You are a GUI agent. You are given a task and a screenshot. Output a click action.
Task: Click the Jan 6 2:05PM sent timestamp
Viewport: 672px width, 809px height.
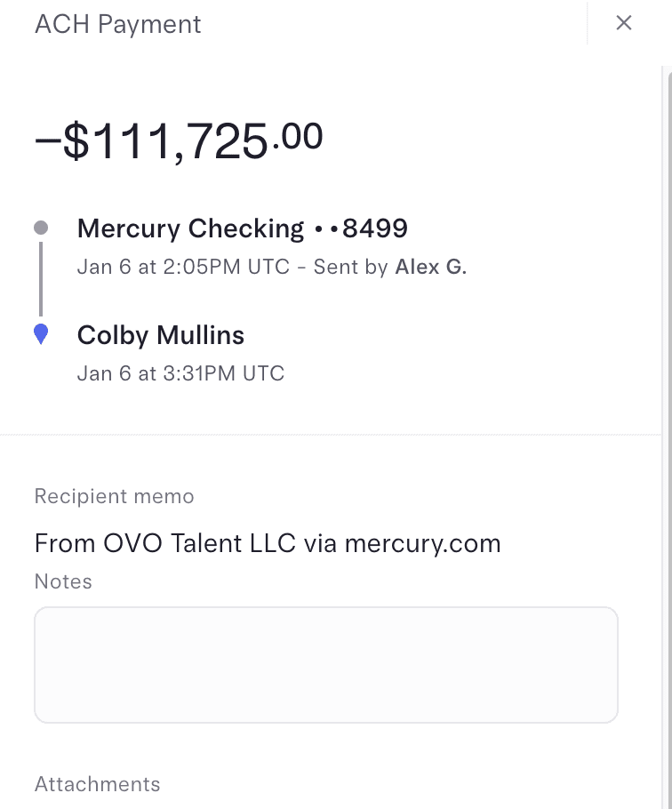[x=183, y=267]
